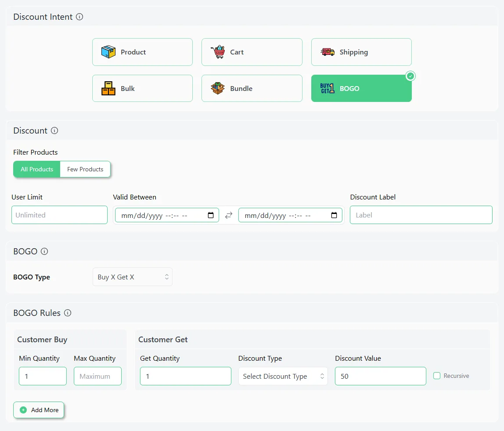
Task: Focus the Discount Label input field
Action: tap(421, 215)
